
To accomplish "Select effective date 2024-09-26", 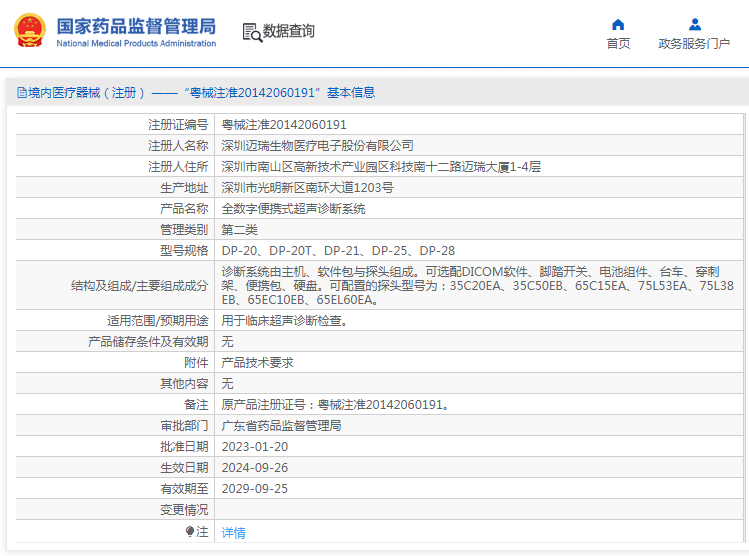I will (x=255, y=468).
